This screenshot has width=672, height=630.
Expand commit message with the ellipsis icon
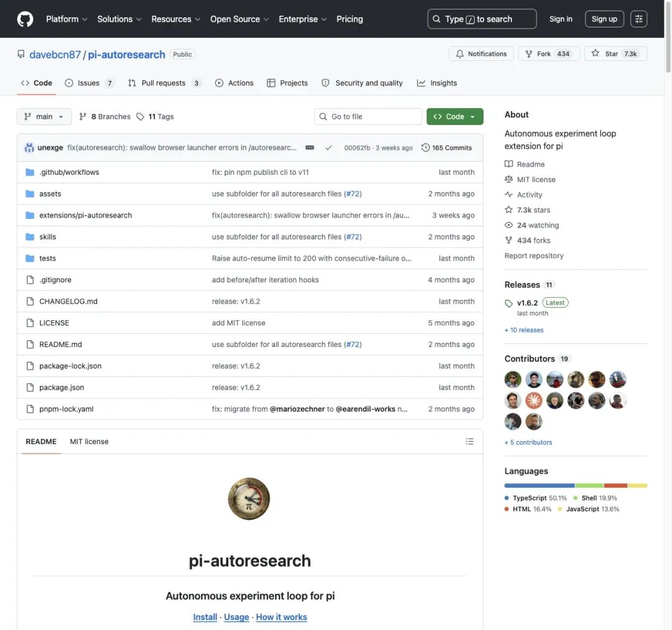pyautogui.click(x=309, y=148)
